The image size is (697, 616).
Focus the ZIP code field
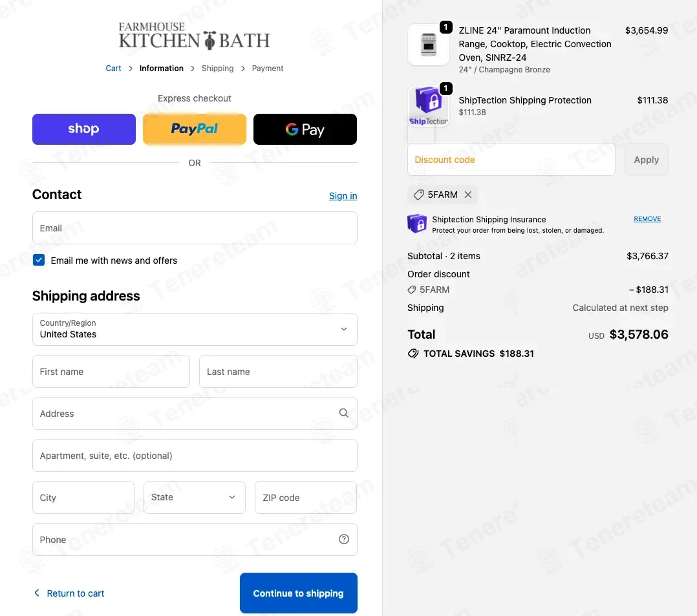coord(306,497)
